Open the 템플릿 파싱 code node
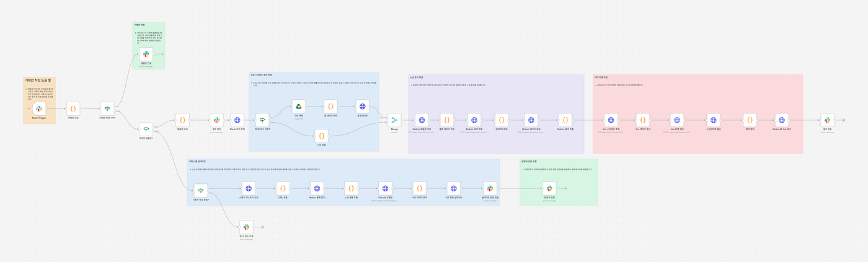868x262 pixels. point(182,120)
